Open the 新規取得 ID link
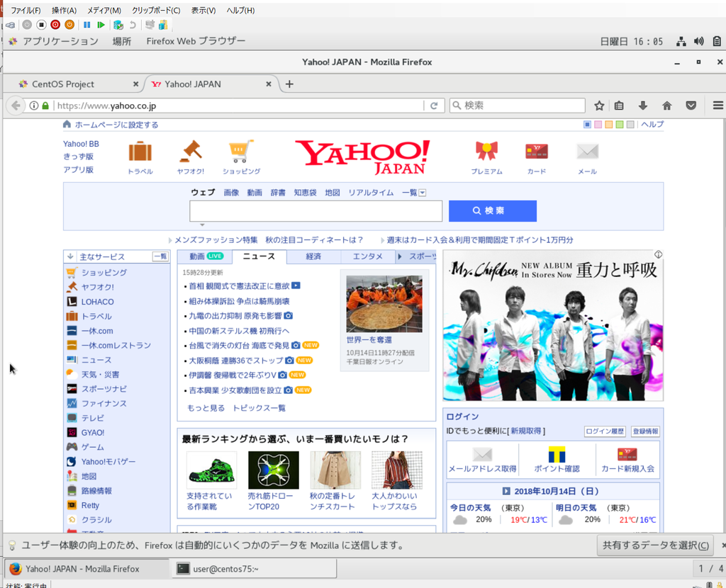 526,431
